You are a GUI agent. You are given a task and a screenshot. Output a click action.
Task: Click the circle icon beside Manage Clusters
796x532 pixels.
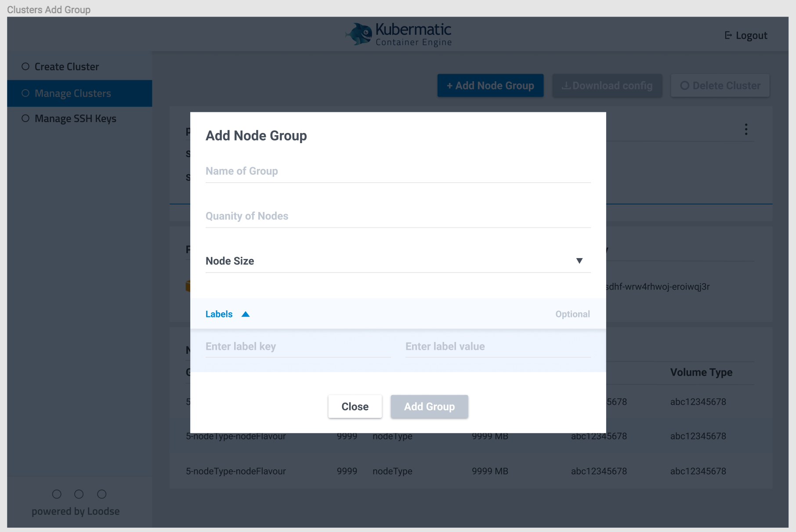25,93
